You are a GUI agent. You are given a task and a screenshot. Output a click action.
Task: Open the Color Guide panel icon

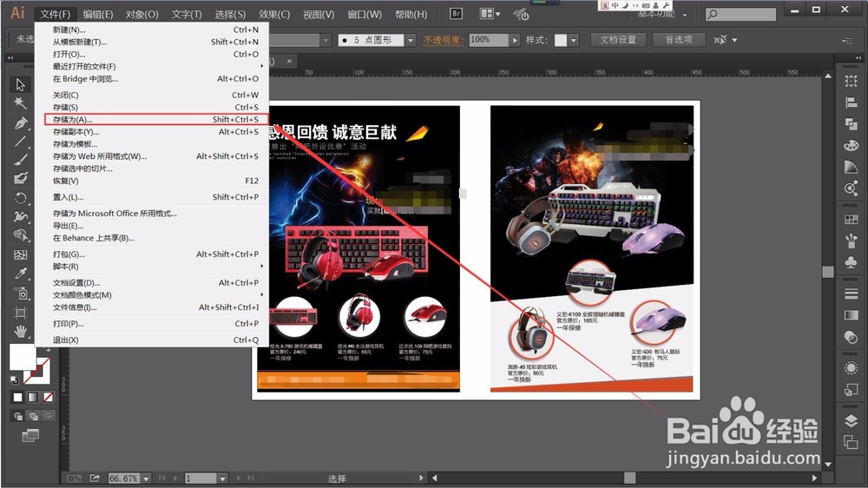click(851, 167)
